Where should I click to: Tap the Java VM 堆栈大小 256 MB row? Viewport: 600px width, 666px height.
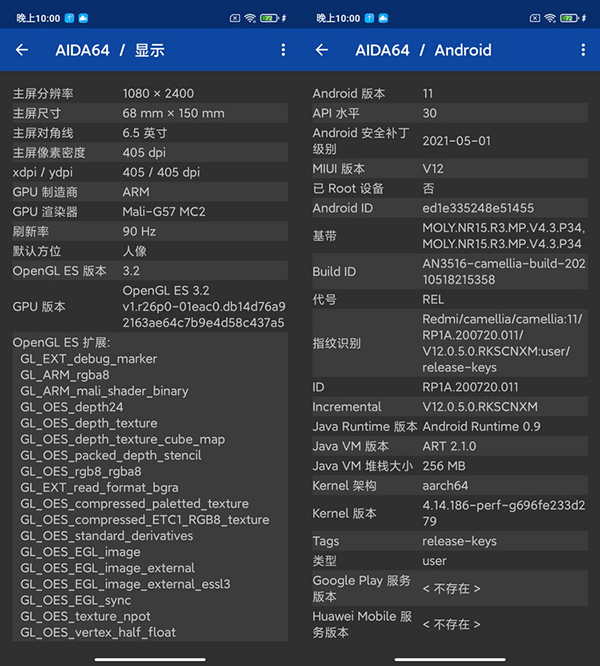click(450, 466)
